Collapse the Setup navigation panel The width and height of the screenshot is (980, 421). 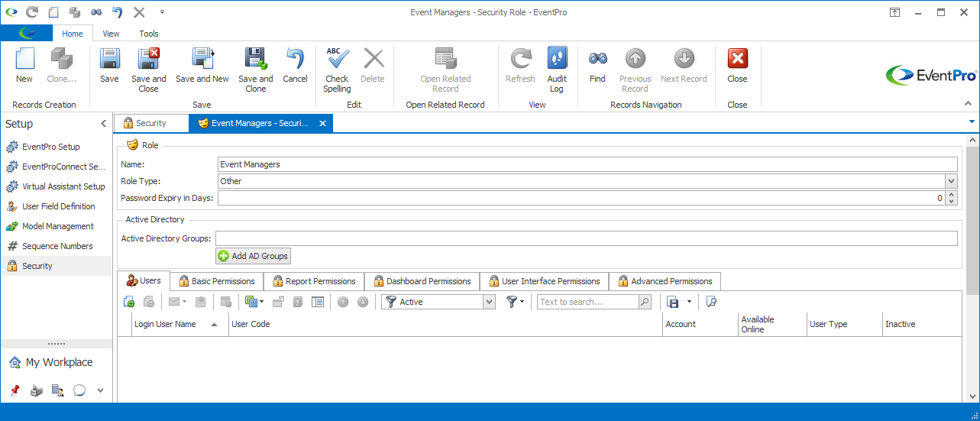pyautogui.click(x=104, y=124)
